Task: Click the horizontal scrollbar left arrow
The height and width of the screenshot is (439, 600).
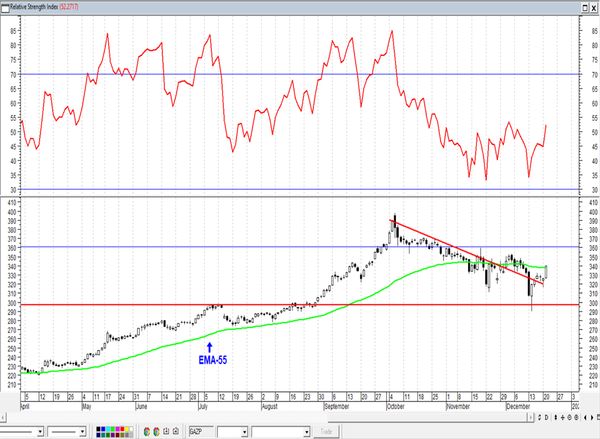Action: [x=2, y=417]
